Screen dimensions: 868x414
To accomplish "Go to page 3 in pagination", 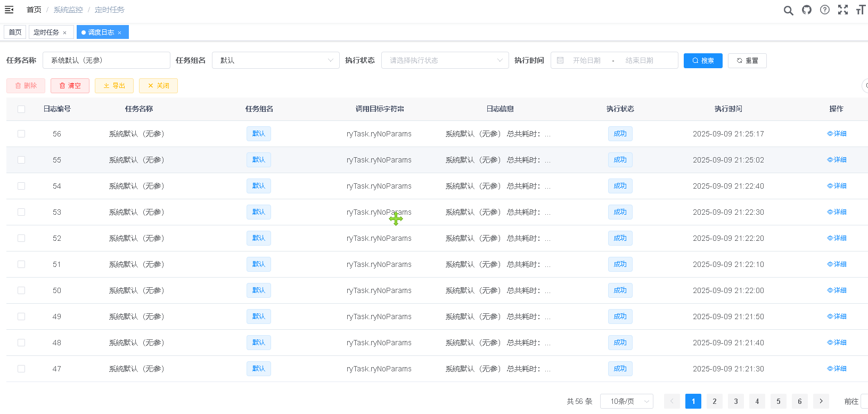I will point(736,401).
